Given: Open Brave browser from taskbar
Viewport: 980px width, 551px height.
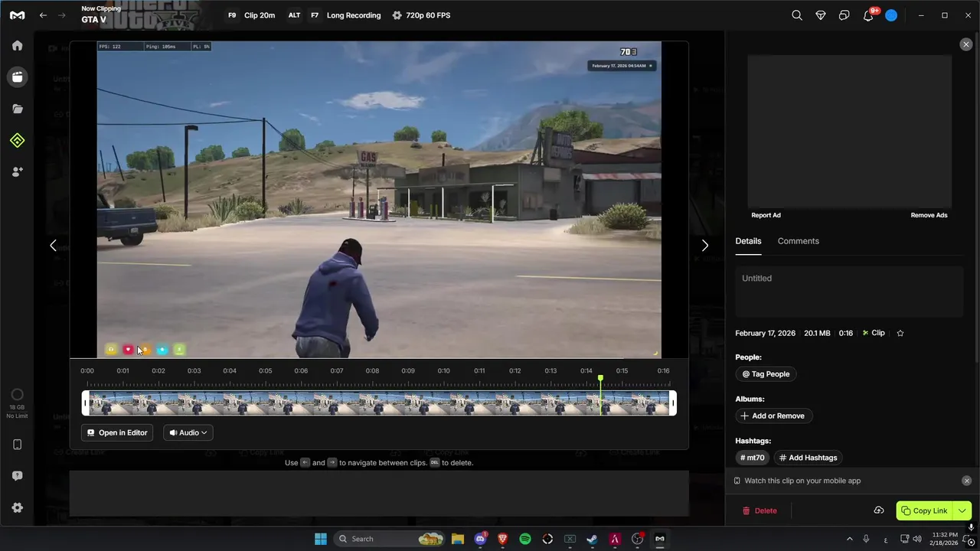Looking at the screenshot, I should click(502, 539).
